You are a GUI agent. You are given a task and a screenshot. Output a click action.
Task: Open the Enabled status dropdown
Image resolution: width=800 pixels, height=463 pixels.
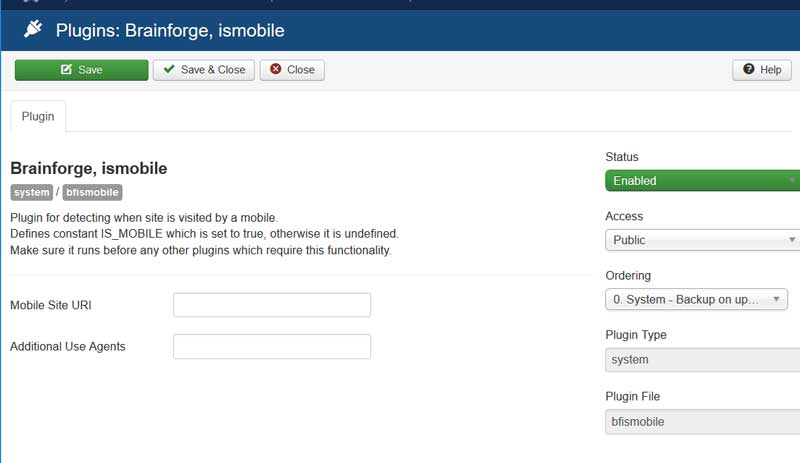pos(703,181)
